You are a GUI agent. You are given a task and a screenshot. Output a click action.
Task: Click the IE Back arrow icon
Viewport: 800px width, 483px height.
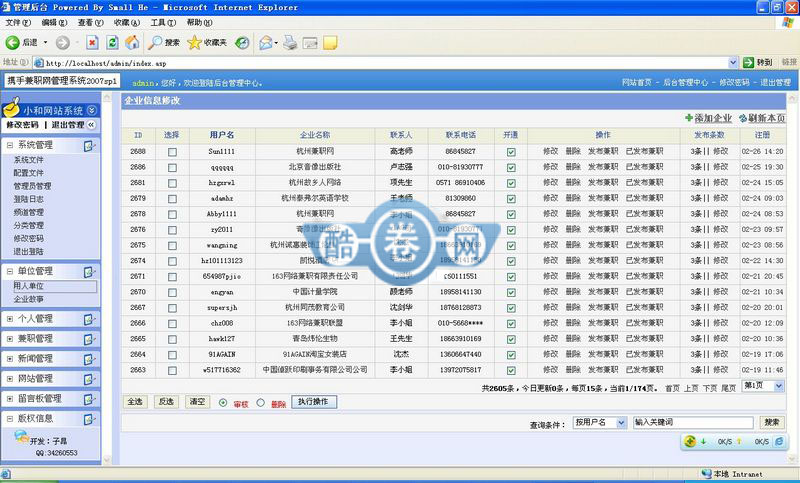[12, 43]
